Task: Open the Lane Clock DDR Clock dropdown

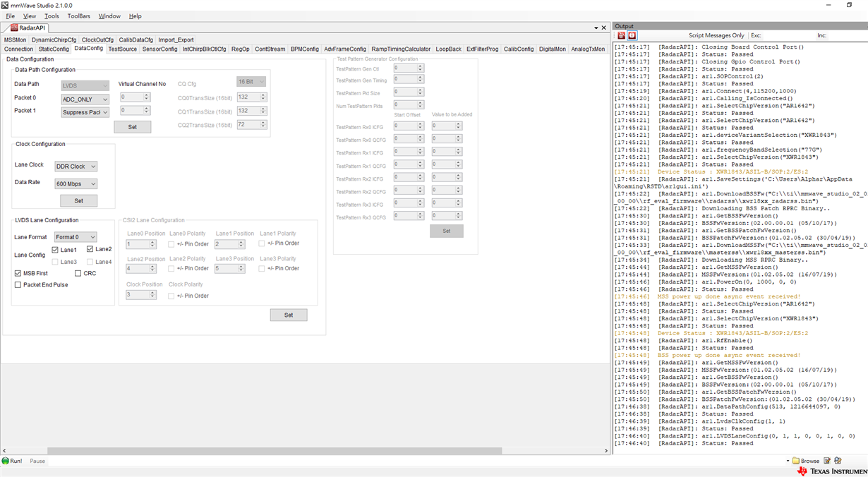Action: coord(76,167)
